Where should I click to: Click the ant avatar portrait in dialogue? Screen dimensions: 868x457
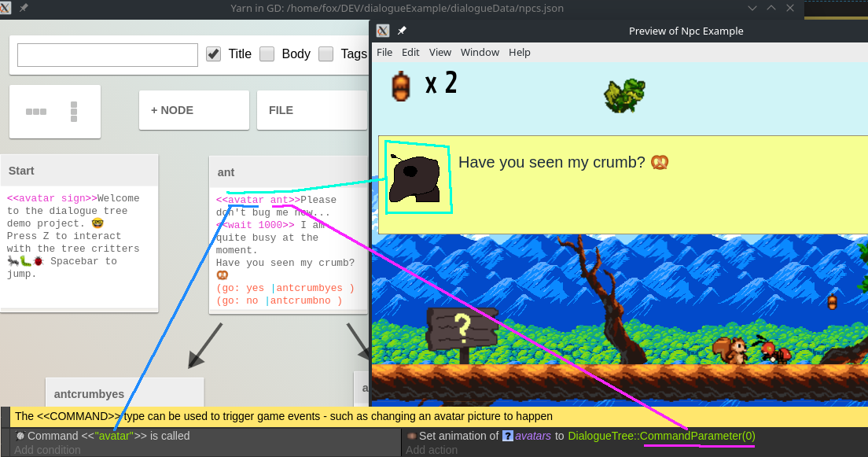tap(418, 178)
